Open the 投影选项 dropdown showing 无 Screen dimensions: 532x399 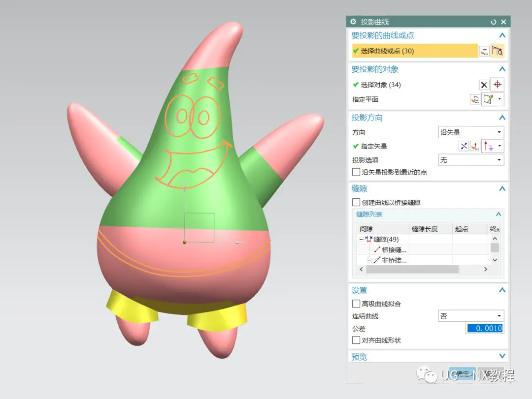point(471,160)
